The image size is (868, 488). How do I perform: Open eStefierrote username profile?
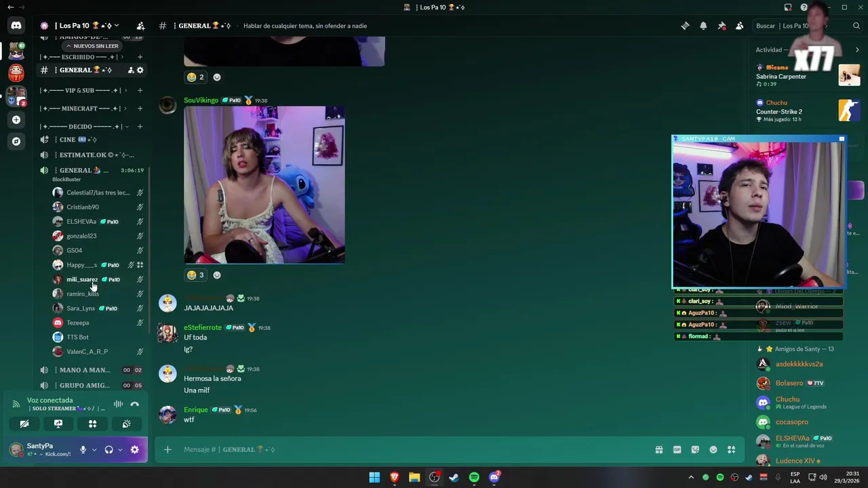click(203, 327)
